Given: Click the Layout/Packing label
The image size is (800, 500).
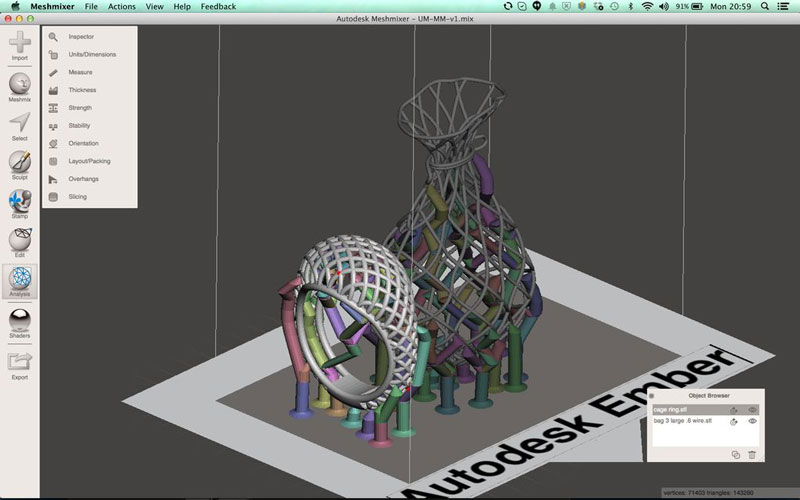Looking at the screenshot, I should [89, 161].
